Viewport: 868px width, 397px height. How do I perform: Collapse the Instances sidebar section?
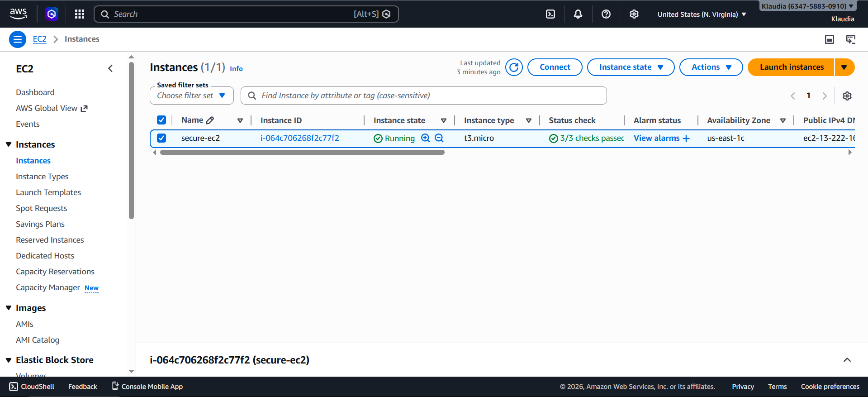pos(9,144)
